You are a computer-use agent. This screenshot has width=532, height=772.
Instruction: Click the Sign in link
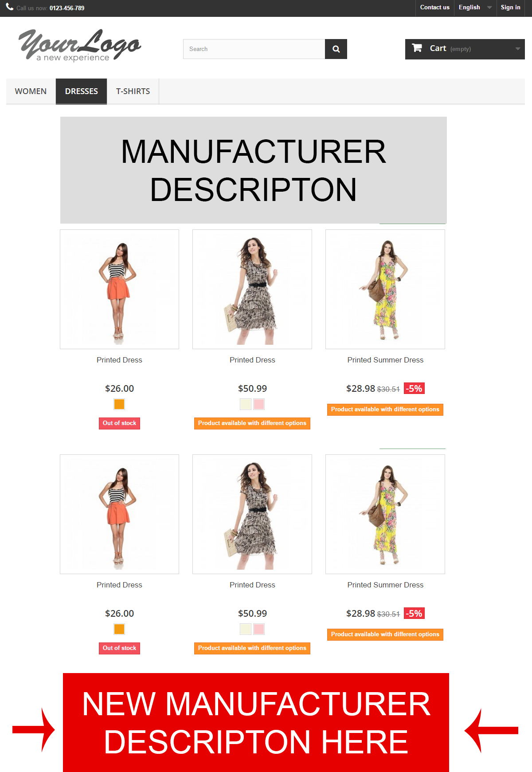pyautogui.click(x=510, y=8)
